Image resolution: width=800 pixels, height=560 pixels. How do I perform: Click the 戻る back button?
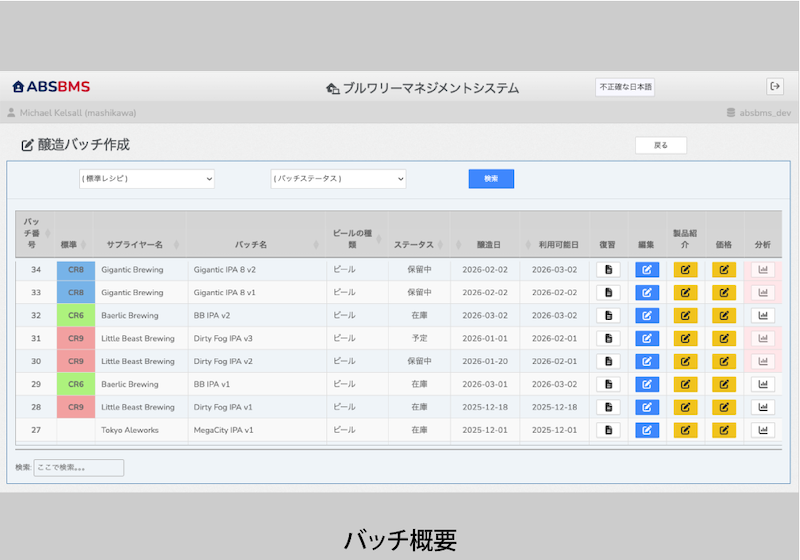(x=661, y=145)
